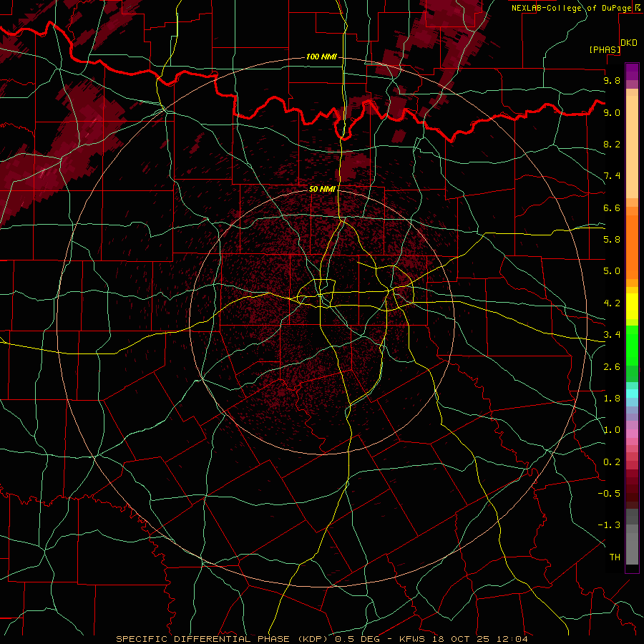Click the 1.0 legend value

pyautogui.click(x=612, y=430)
